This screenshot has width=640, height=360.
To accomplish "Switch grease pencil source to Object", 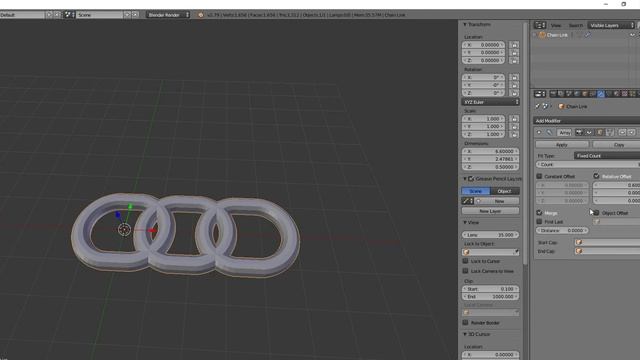I will tap(505, 191).
